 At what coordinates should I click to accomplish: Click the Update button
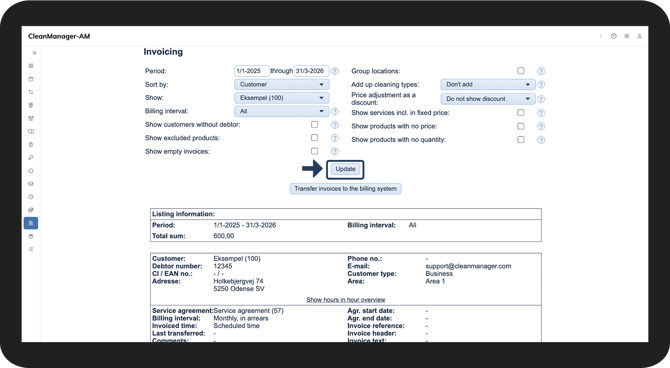(345, 169)
